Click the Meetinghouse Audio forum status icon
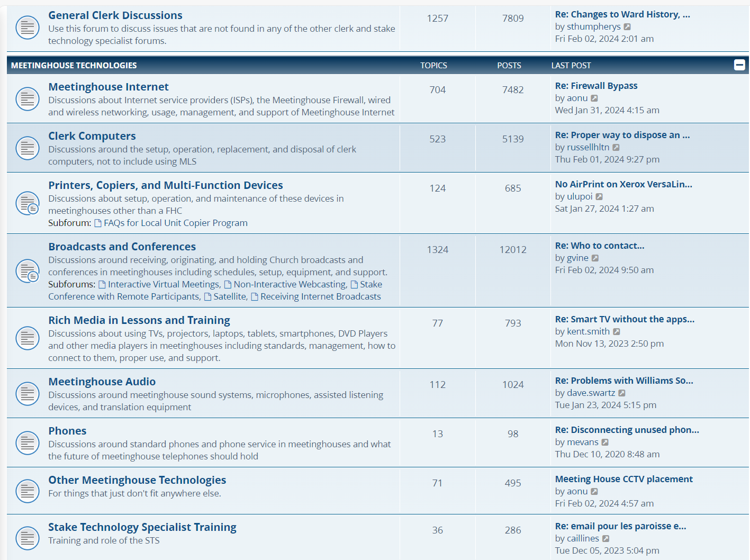 click(x=28, y=394)
